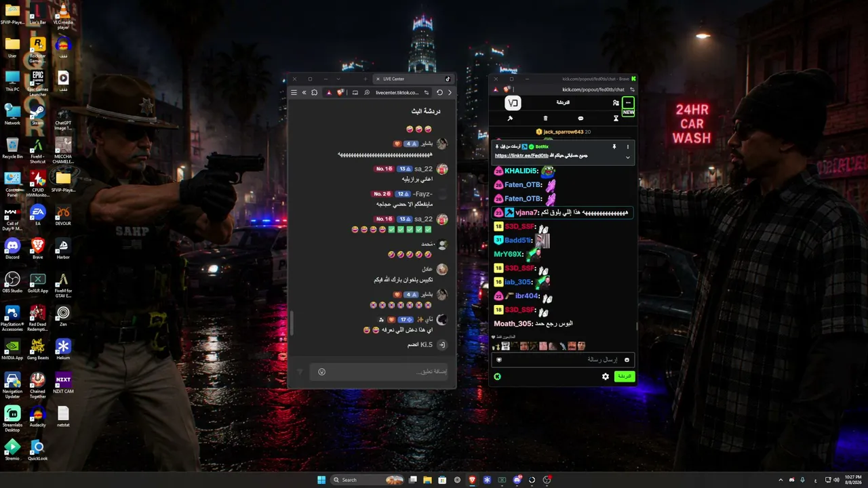The image size is (868, 488).
Task: Open the Recycle Bin desktop icon
Action: 12,148
